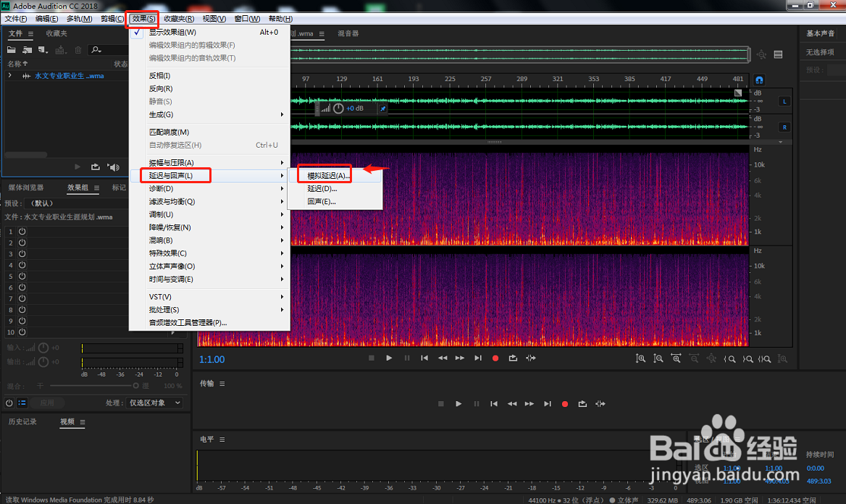Viewport: 846px width, 504px height.
Task: Open the preset (默认) dropdown in effects rack
Action: pyautogui.click(x=75, y=203)
